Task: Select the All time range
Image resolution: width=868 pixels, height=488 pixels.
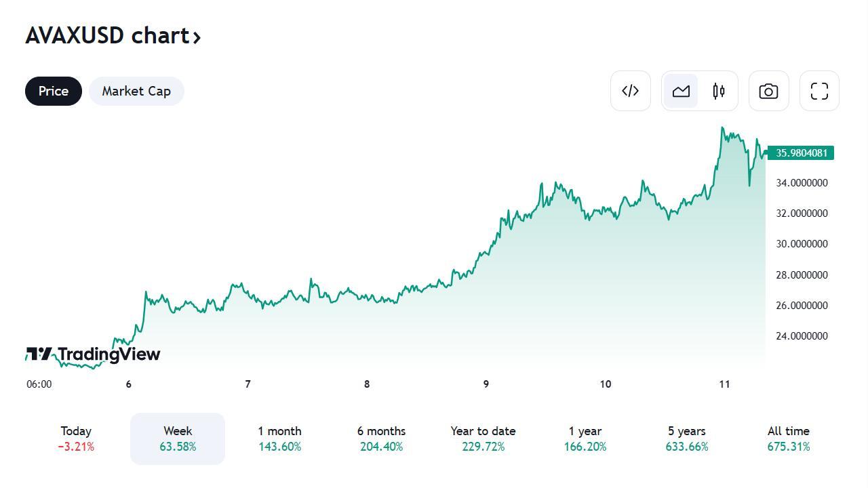Action: 788,439
